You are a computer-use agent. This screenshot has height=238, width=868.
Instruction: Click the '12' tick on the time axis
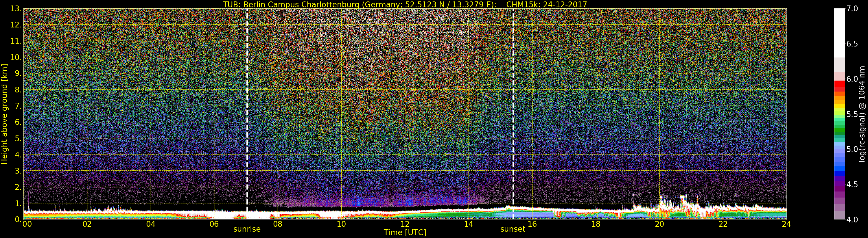405,224
